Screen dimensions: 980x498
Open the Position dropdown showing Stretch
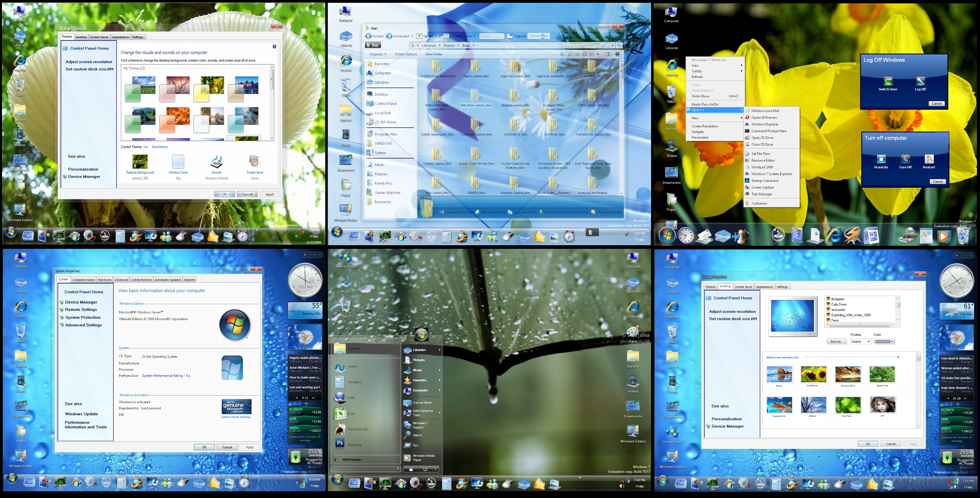[860, 342]
